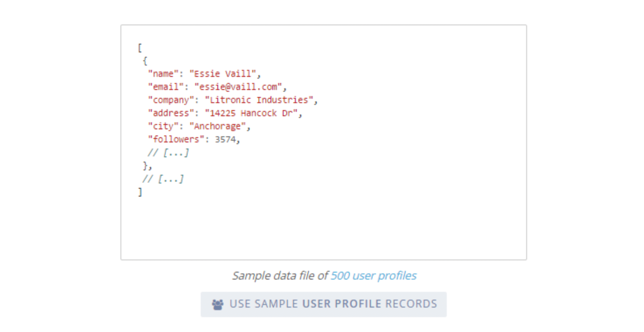Screen dimensions: 644x332
Task: Click the "email" key in the code box
Action: coord(166,87)
